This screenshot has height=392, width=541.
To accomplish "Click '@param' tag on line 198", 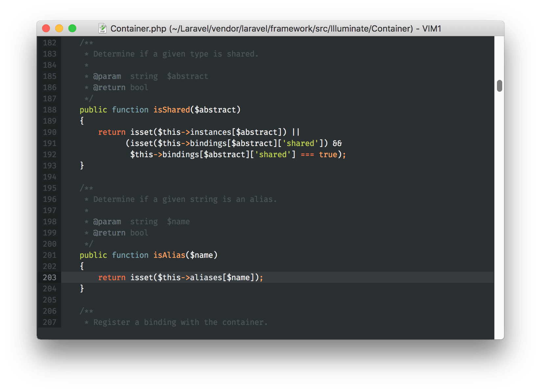I will pyautogui.click(x=107, y=222).
